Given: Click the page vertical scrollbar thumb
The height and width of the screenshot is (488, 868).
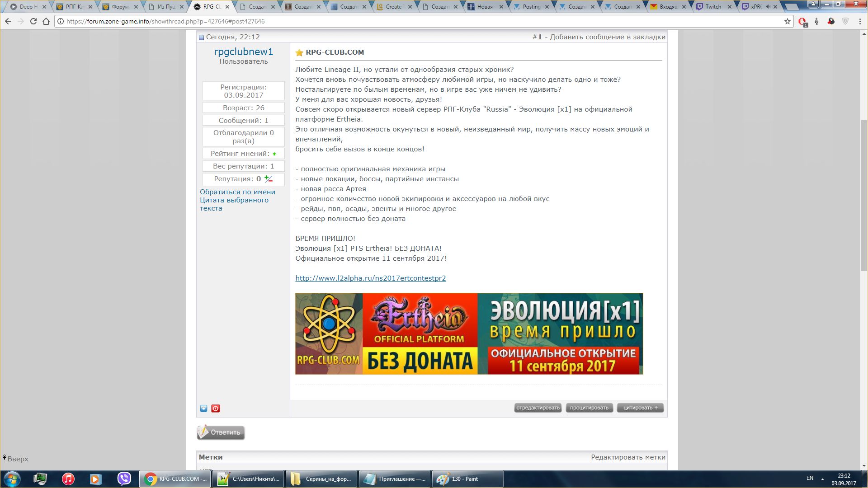Looking at the screenshot, I should 864,195.
